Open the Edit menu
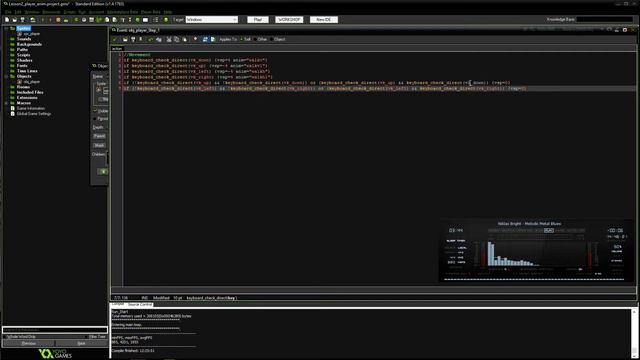Viewport: 640px width, 360px height. click(18, 12)
